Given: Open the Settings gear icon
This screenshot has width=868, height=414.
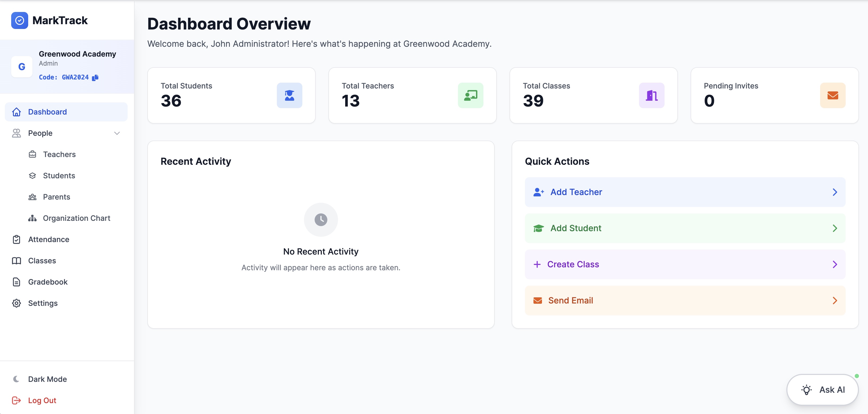Looking at the screenshot, I should pos(16,303).
